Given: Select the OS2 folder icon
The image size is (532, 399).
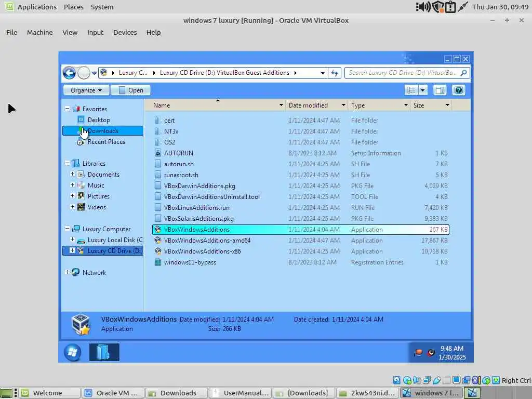Looking at the screenshot, I should [x=157, y=142].
